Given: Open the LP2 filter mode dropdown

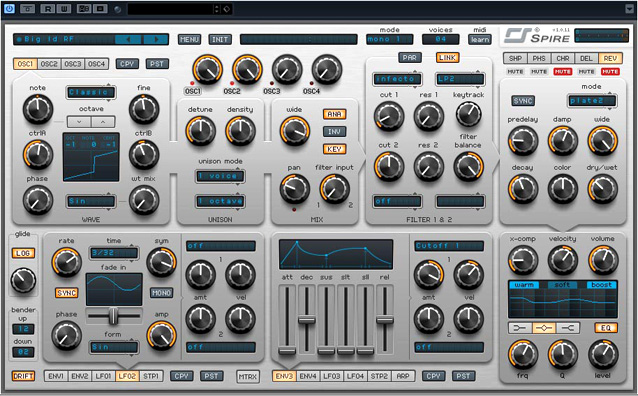Looking at the screenshot, I should click(460, 79).
